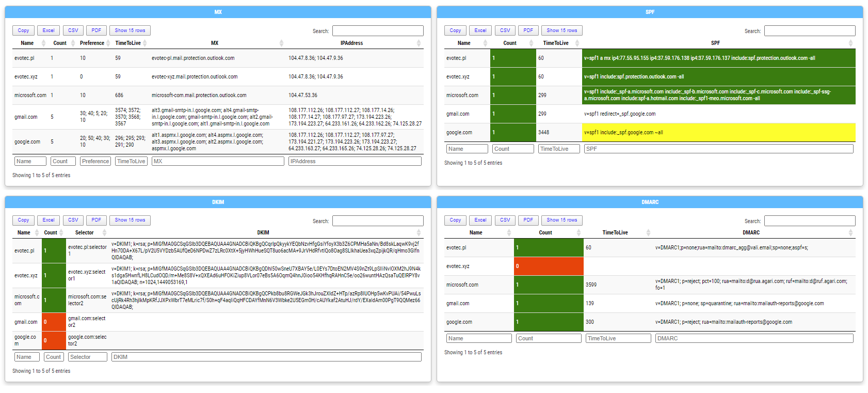Open Show 15 rows dropdown in DMARC panel
The width and height of the screenshot is (868, 393).
pyautogui.click(x=562, y=220)
